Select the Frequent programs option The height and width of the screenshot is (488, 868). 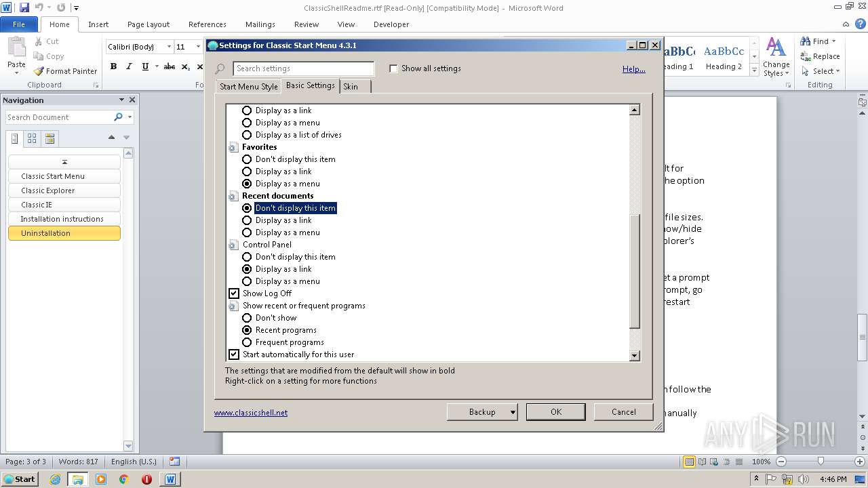pyautogui.click(x=247, y=342)
